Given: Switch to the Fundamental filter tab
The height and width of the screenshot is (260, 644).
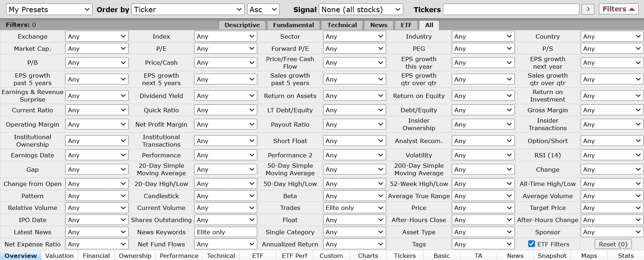Looking at the screenshot, I should pyautogui.click(x=293, y=25).
